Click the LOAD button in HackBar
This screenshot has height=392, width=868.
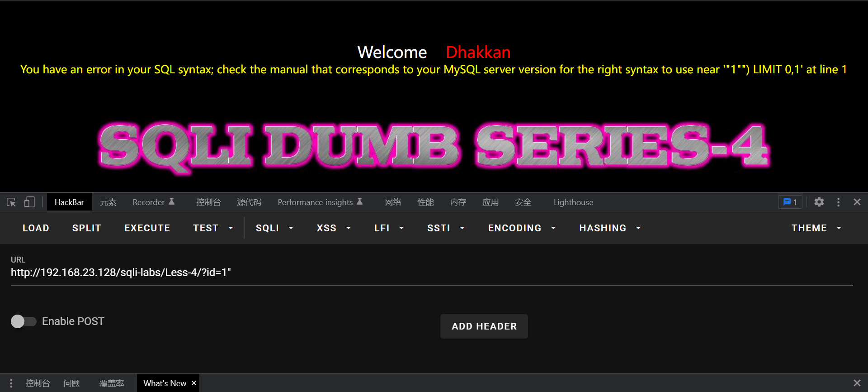36,228
